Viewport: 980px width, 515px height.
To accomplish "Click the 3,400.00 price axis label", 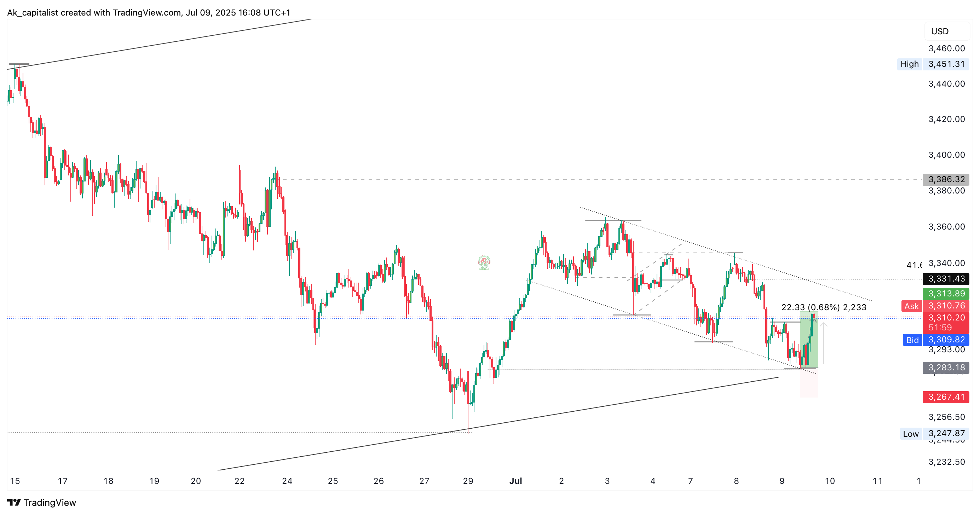I will [946, 155].
